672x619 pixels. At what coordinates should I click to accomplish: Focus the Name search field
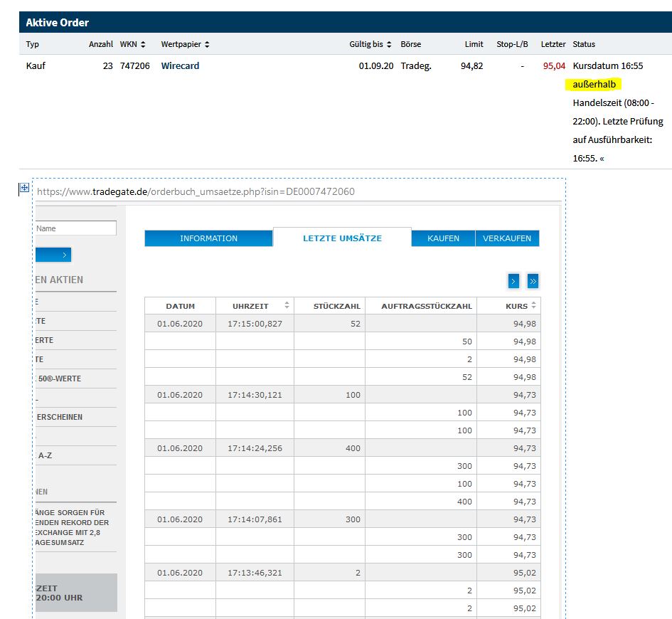pos(76,228)
